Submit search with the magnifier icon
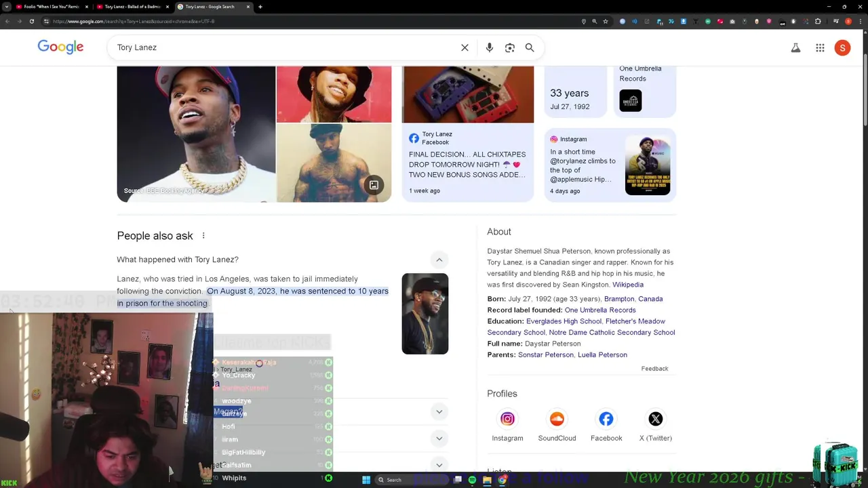 (530, 47)
